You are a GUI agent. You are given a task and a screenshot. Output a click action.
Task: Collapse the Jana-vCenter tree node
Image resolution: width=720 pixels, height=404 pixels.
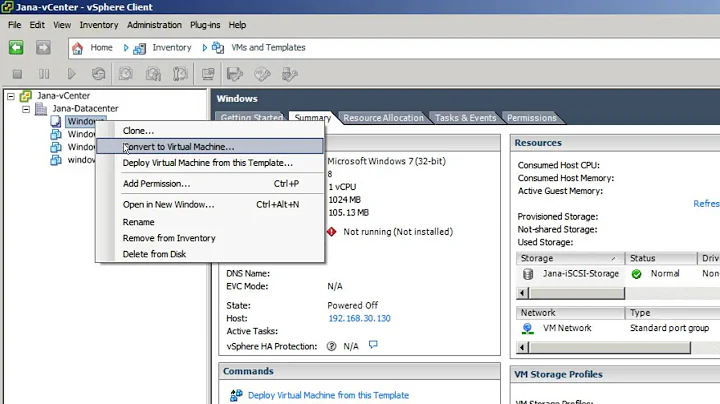click(x=11, y=96)
